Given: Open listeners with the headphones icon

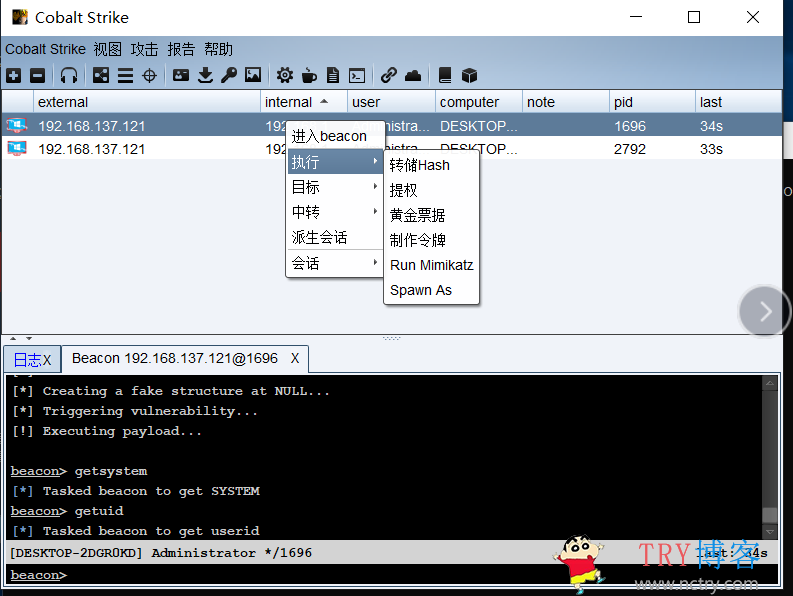Looking at the screenshot, I should pyautogui.click(x=69, y=76).
